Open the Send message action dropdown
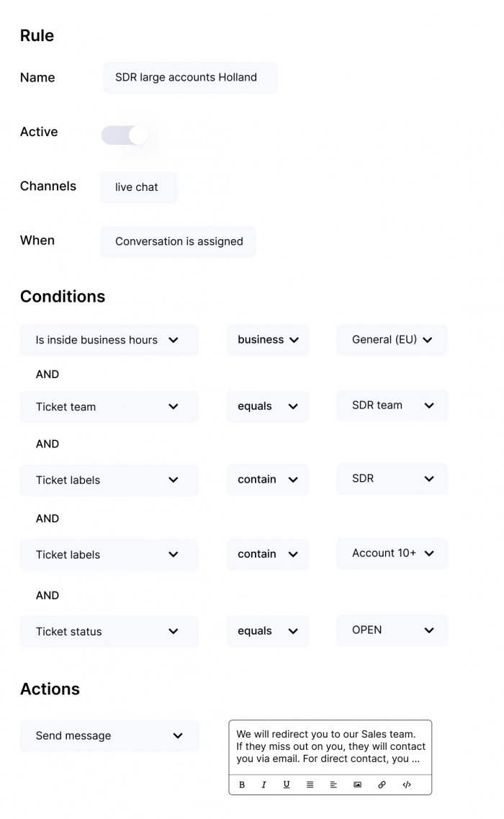The width and height of the screenshot is (504, 819). [109, 735]
